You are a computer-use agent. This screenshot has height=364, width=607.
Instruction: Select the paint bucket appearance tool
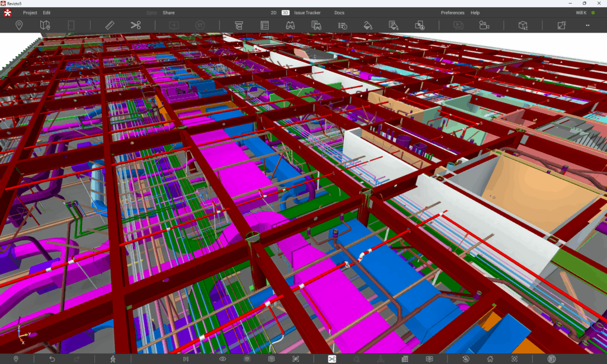tap(368, 25)
